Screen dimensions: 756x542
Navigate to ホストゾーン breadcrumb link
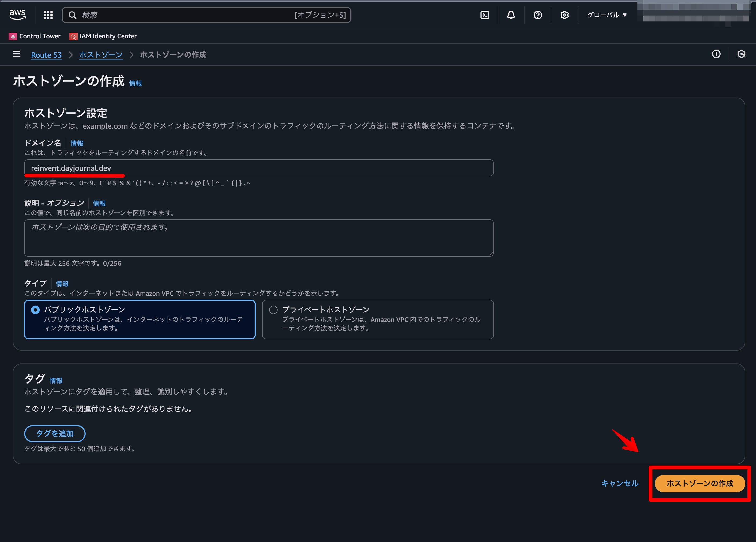101,55
